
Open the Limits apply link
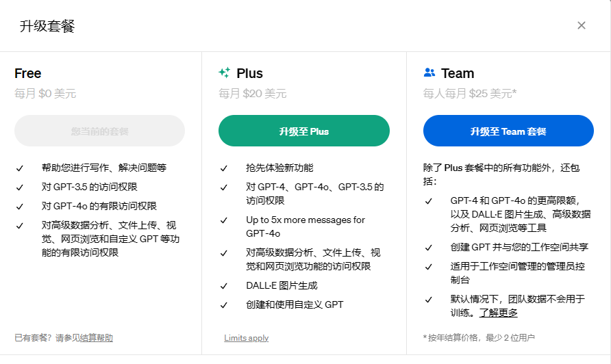pyautogui.click(x=246, y=338)
